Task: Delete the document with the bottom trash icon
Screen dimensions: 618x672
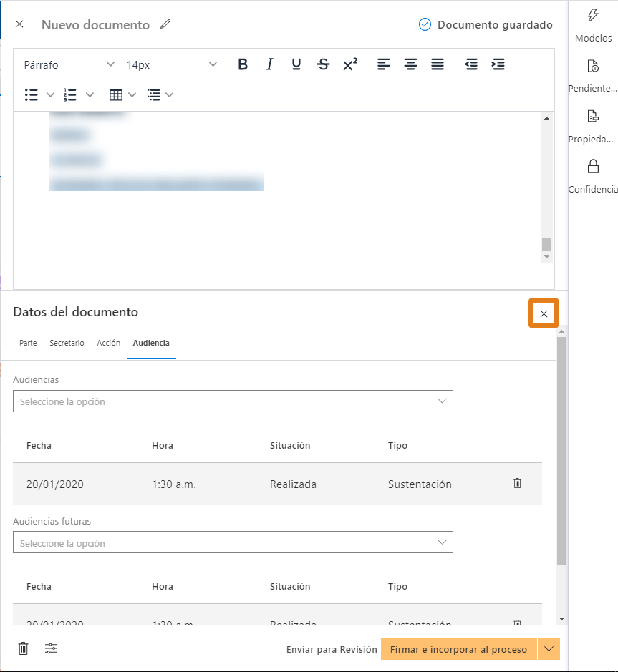Action: pos(23,648)
